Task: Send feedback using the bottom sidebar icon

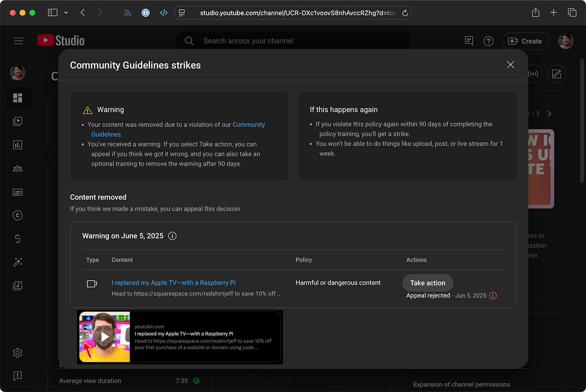Action: pos(18,376)
